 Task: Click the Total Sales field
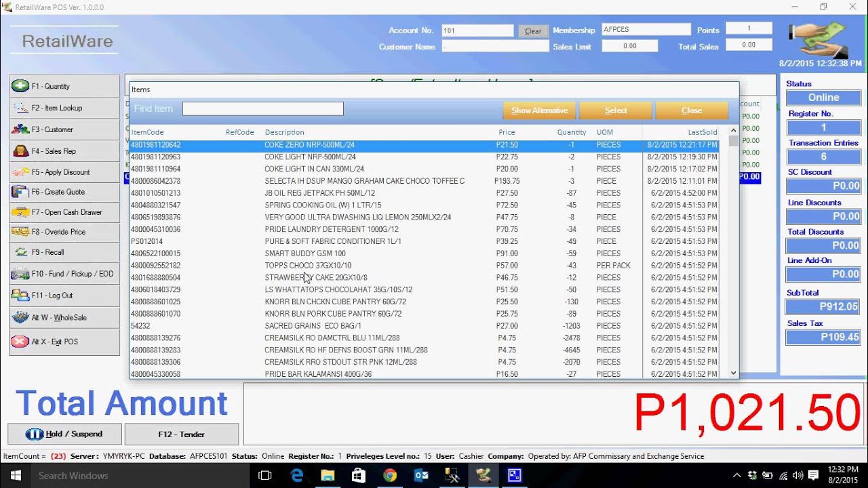(749, 45)
